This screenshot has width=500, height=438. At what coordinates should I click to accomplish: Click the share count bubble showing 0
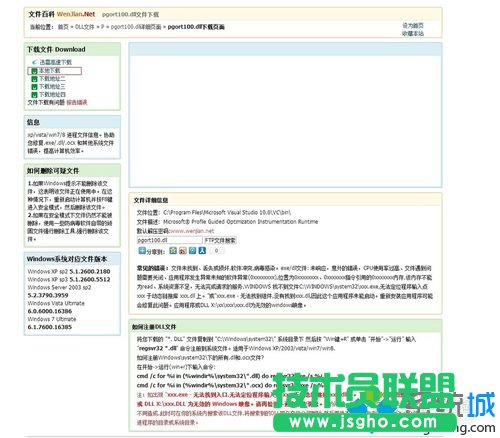[x=217, y=251]
